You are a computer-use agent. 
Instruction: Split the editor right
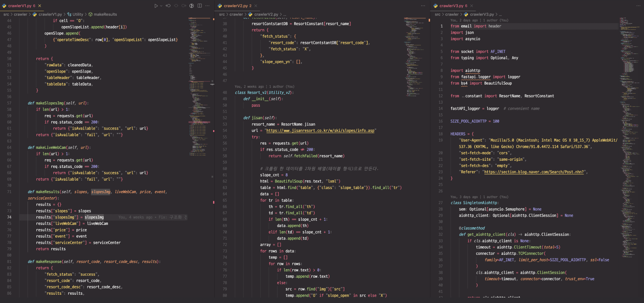click(x=199, y=6)
